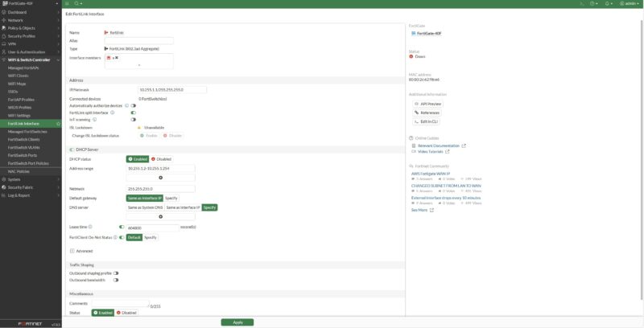Click the Alias input field
Screen dimensions: 644x328
(138, 40)
